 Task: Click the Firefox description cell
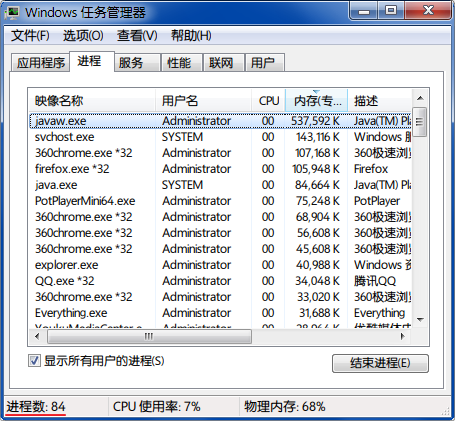(371, 169)
